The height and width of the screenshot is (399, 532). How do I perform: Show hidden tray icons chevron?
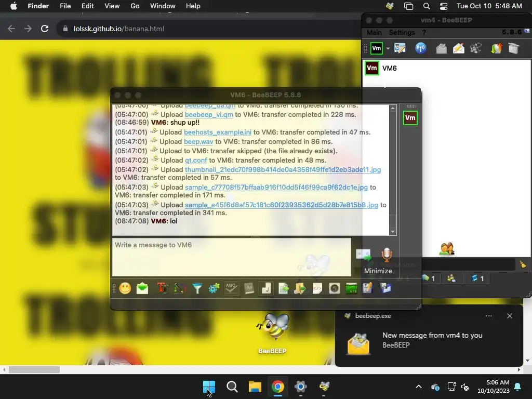click(419, 387)
